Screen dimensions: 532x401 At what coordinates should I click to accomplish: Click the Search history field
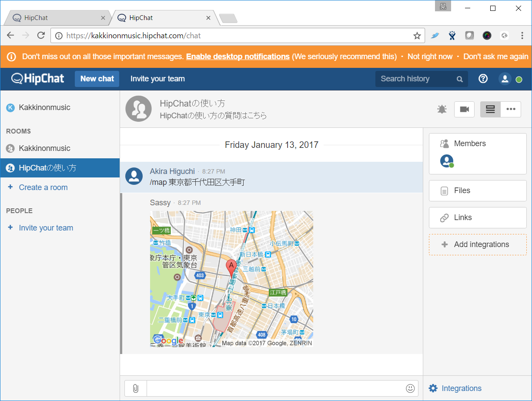[x=422, y=79]
